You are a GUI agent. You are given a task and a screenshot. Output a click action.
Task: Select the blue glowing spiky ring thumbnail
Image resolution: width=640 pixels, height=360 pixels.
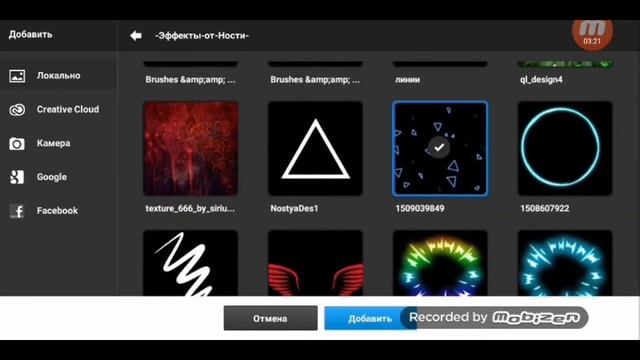[565, 263]
